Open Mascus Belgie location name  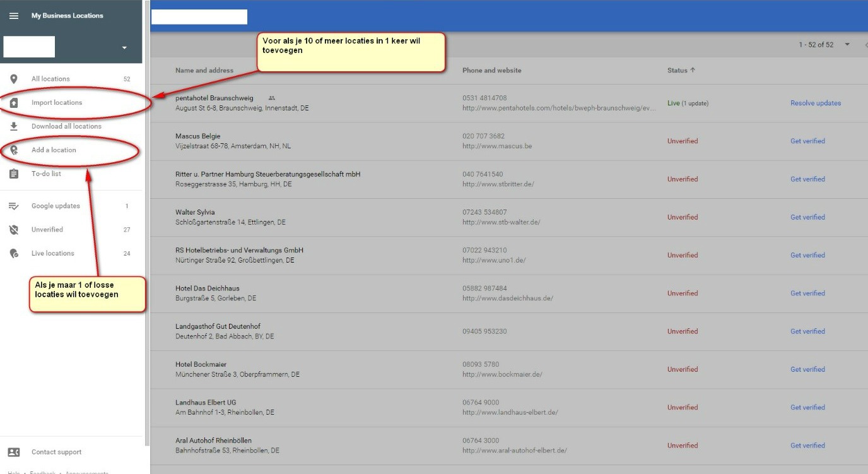198,136
